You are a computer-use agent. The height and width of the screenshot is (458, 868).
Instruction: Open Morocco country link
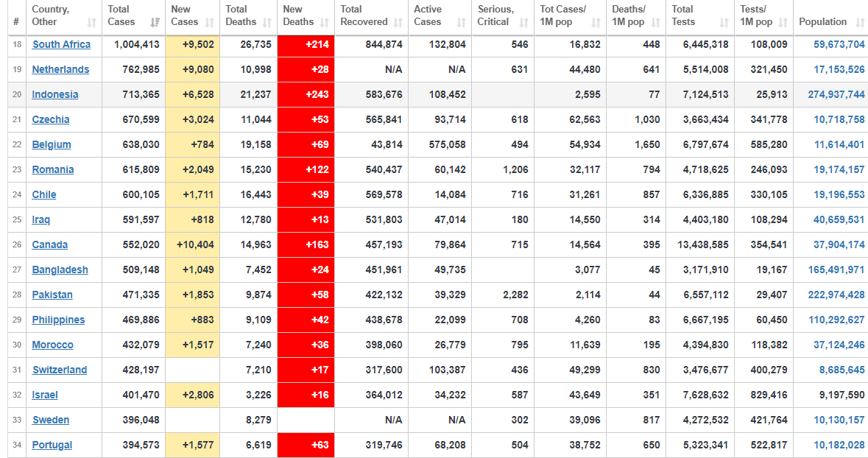[x=52, y=345]
